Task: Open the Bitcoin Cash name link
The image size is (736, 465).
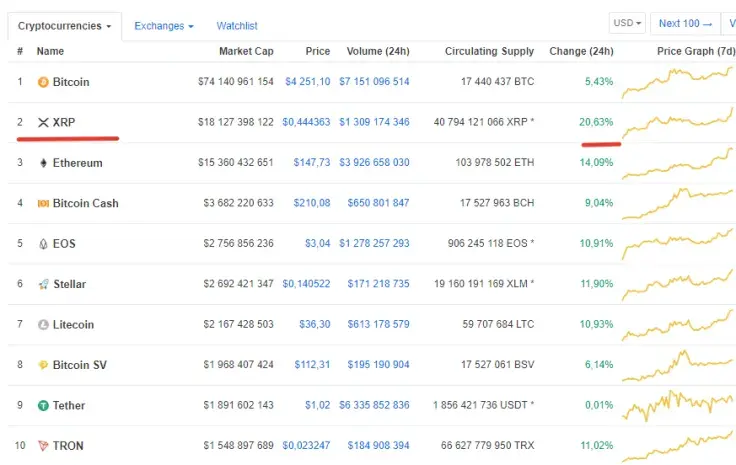Action: (x=85, y=203)
